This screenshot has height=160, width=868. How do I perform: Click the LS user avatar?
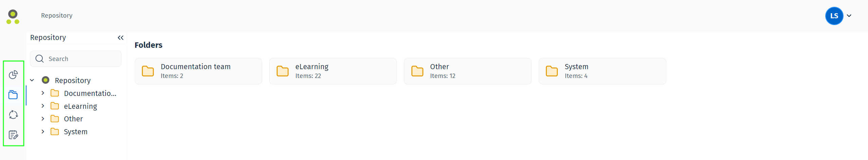(834, 16)
